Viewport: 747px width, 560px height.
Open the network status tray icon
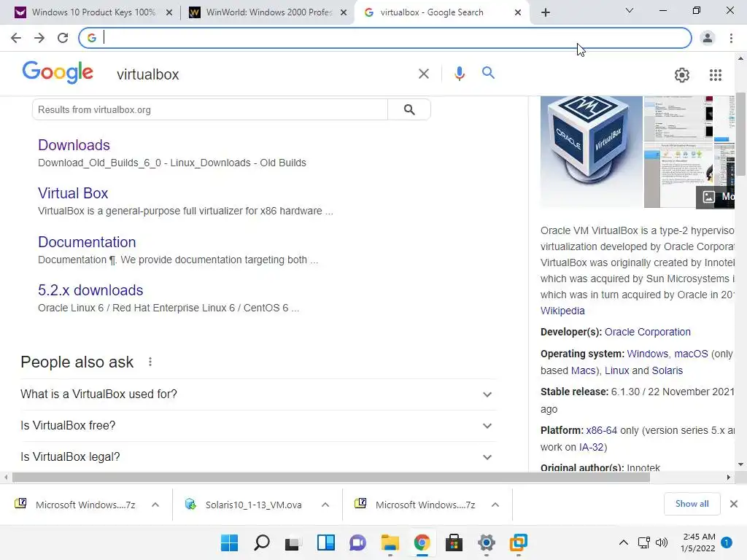tap(644, 542)
